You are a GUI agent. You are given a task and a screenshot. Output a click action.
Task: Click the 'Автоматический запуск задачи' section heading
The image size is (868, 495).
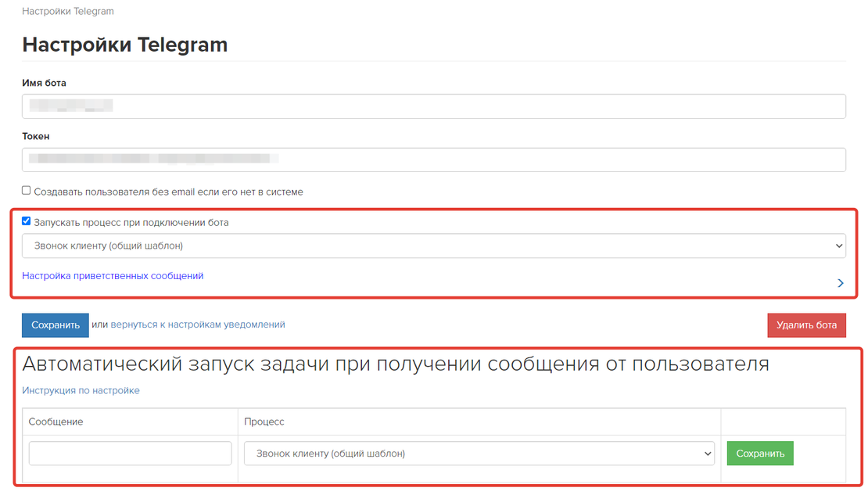click(395, 364)
